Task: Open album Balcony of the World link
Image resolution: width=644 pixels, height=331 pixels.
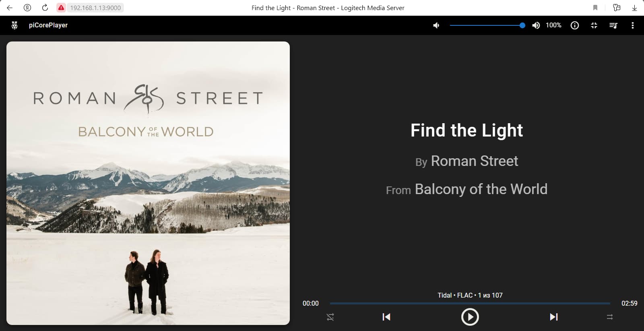Action: click(x=481, y=189)
